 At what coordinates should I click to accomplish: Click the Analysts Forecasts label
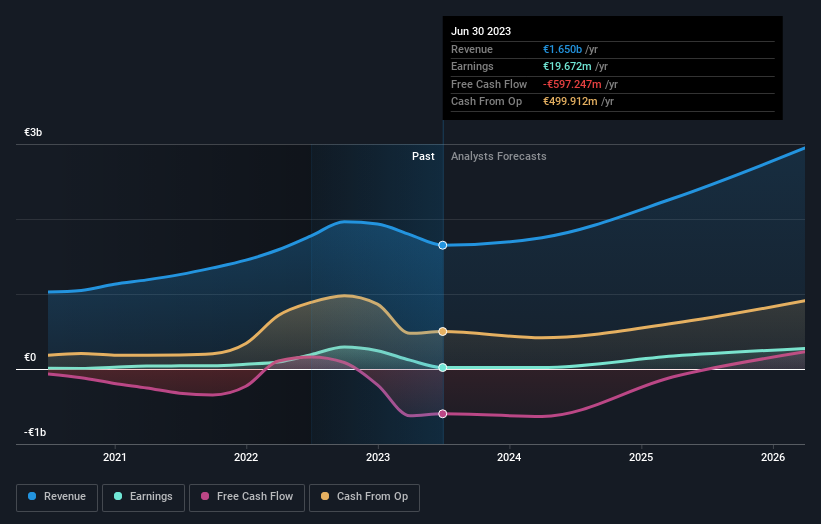498,157
